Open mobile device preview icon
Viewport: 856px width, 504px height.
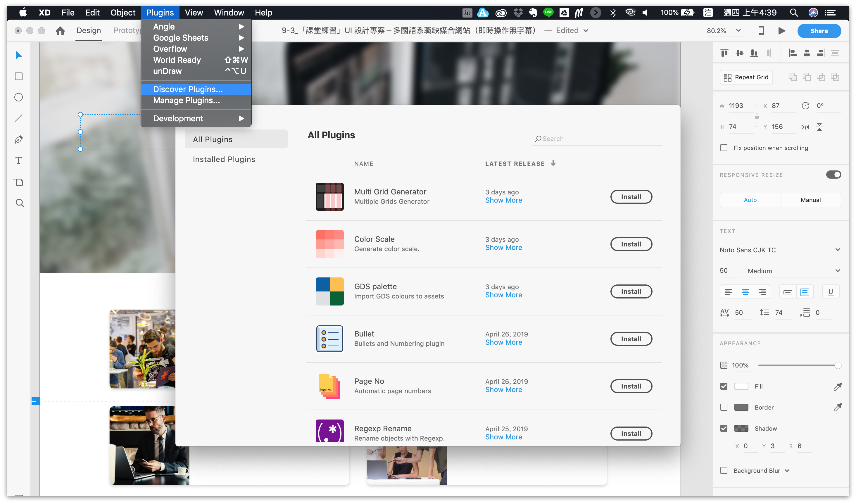761,31
